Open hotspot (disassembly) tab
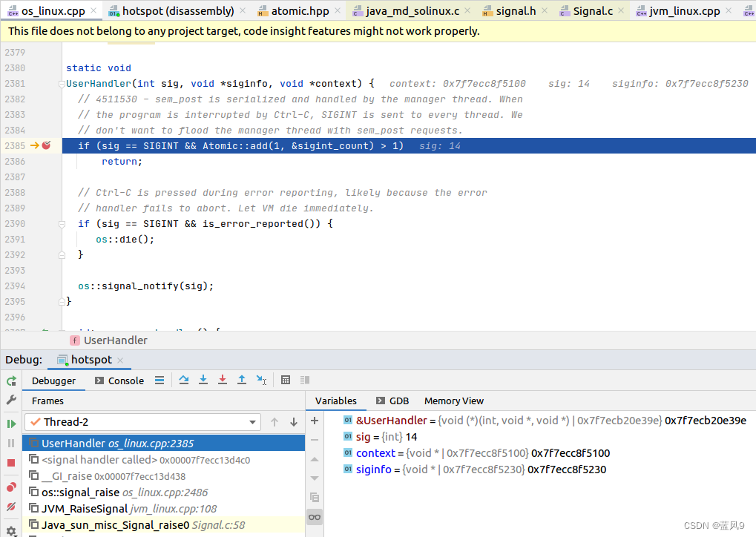The image size is (756, 537). click(x=177, y=10)
